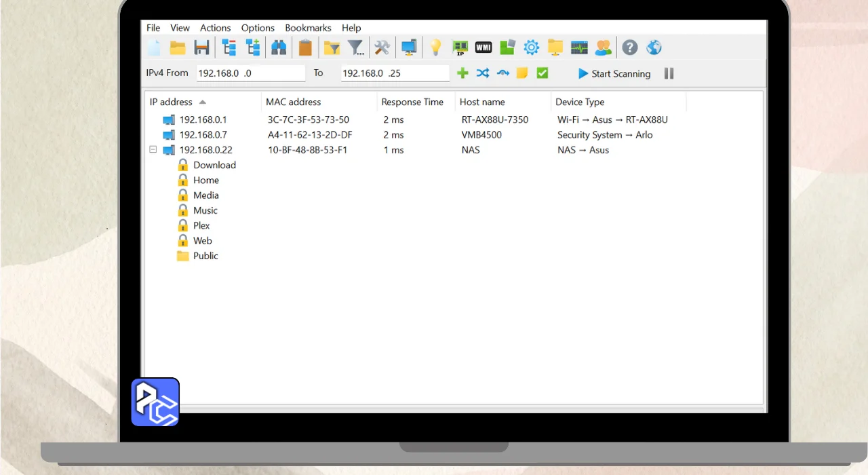The width and height of the screenshot is (868, 475).
Task: Click the blue shuffle random IP icon
Action: click(482, 73)
